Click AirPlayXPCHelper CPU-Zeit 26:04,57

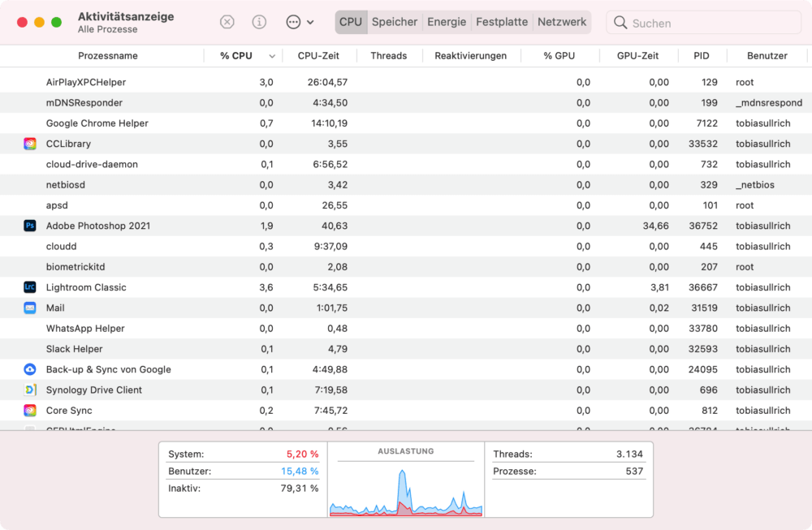tap(327, 82)
